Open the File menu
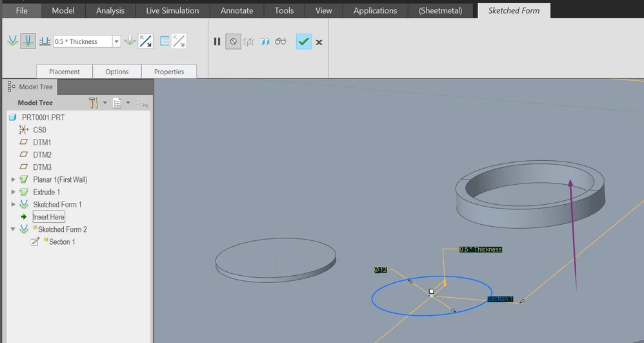This screenshot has height=343, width=644. (x=22, y=11)
